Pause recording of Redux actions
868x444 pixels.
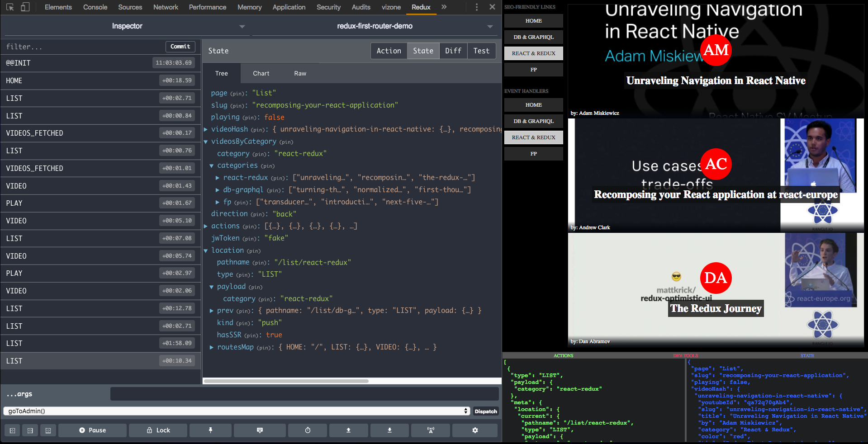tap(92, 430)
